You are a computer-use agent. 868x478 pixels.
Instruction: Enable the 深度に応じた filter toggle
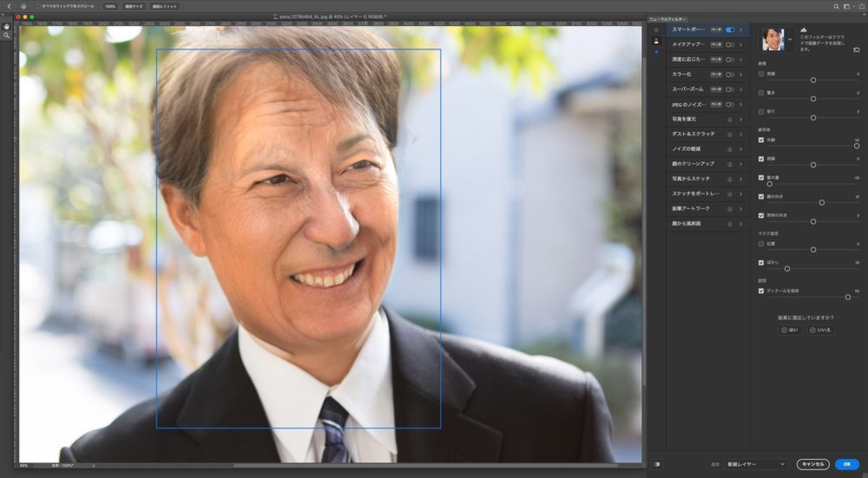point(730,60)
